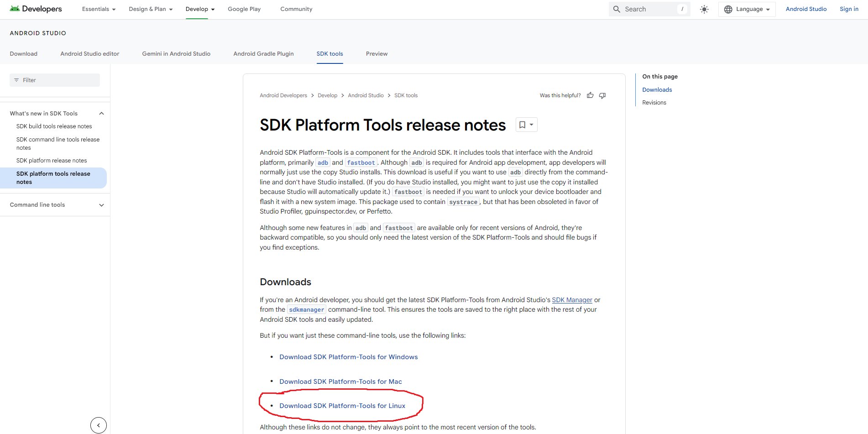Image resolution: width=868 pixels, height=434 pixels.
Task: Open SDK build tools release notes
Action: [x=54, y=126]
